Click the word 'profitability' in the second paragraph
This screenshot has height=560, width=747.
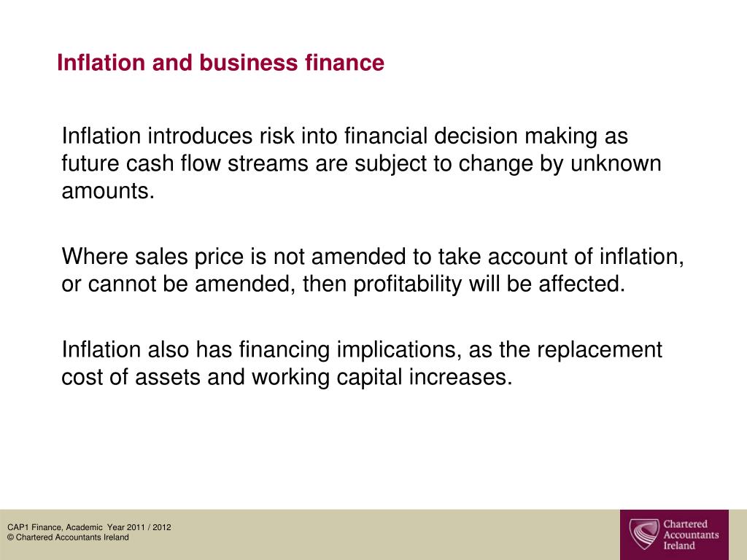pyautogui.click(x=407, y=284)
